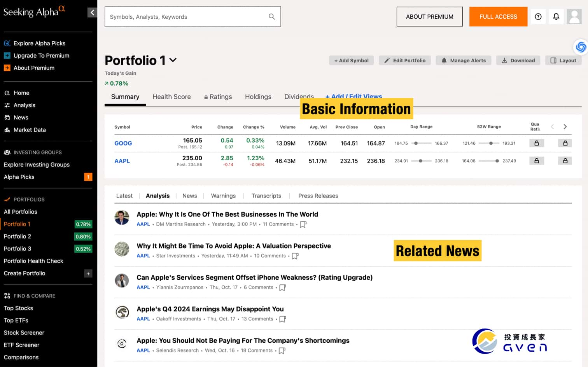
Task: Open Stock Screener in the sidebar
Action: click(x=24, y=333)
